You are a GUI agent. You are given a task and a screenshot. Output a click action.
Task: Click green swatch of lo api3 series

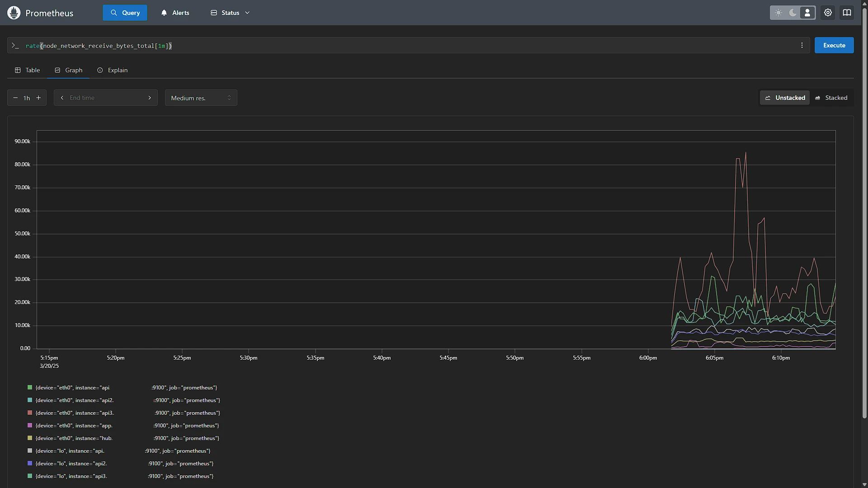point(30,476)
